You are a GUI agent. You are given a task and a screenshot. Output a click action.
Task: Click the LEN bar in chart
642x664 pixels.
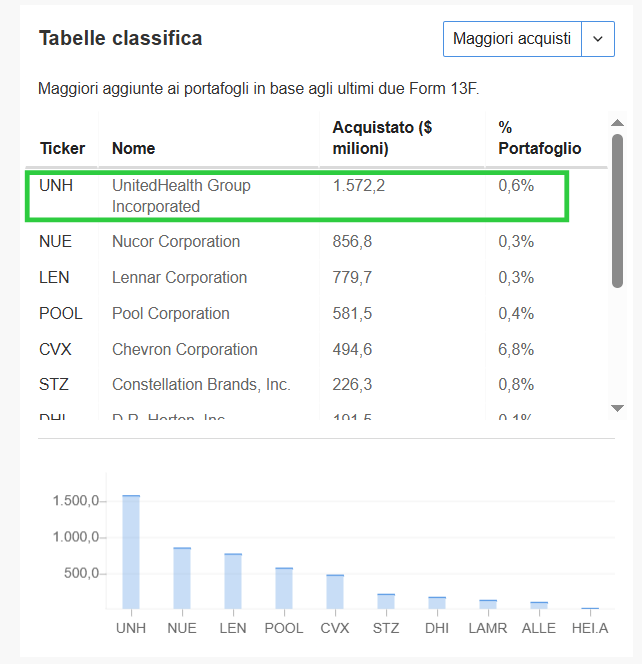[x=233, y=581]
